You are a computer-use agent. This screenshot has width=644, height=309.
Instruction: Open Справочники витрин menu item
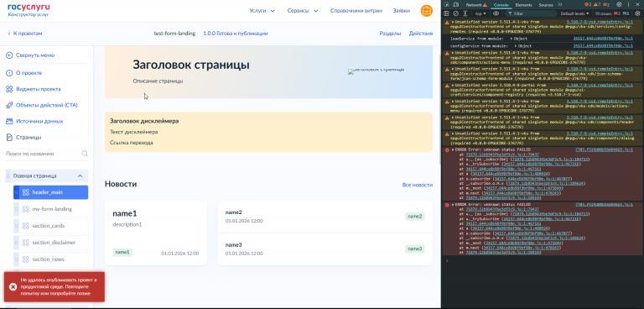[356, 11]
